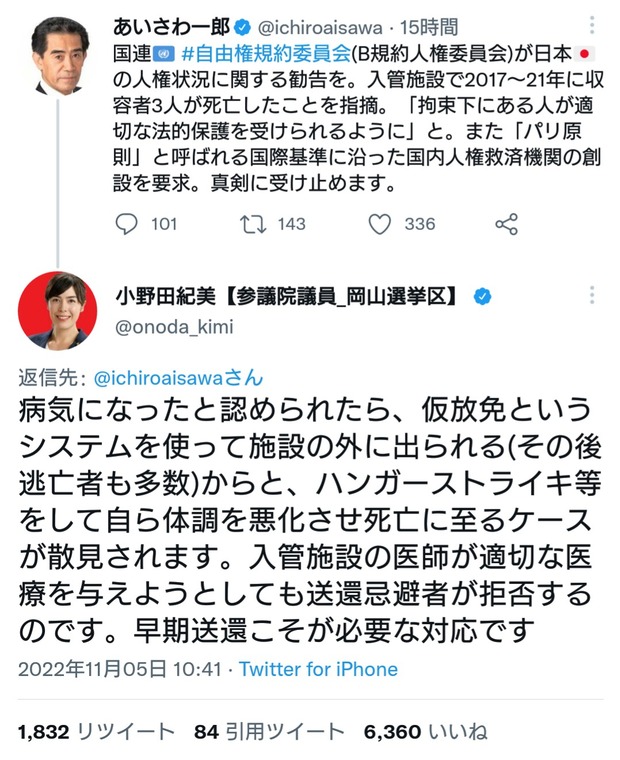
Task: Click the verified badge next to 小野田紀美
Action: [481, 296]
